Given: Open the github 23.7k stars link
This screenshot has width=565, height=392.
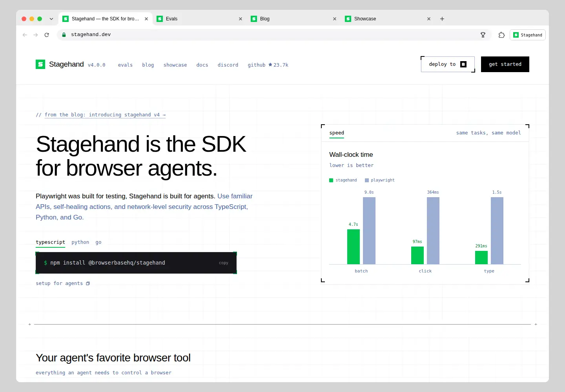Looking at the screenshot, I should coord(268,65).
